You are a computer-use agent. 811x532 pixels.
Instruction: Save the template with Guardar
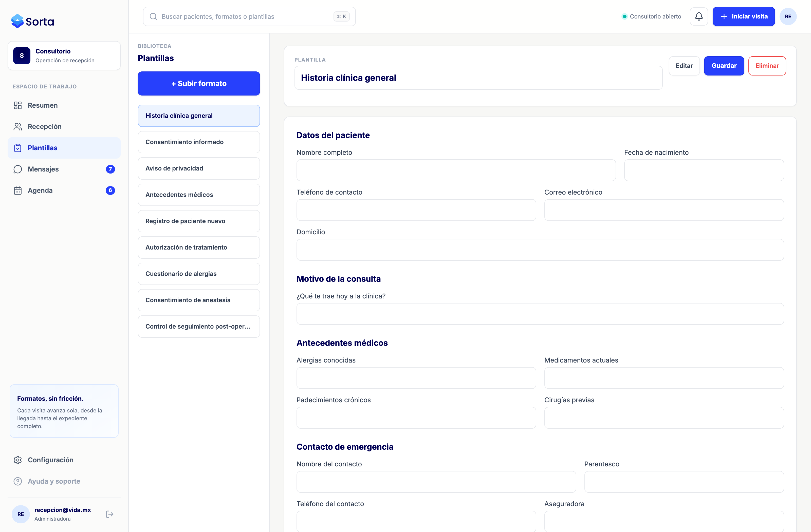[x=724, y=66]
